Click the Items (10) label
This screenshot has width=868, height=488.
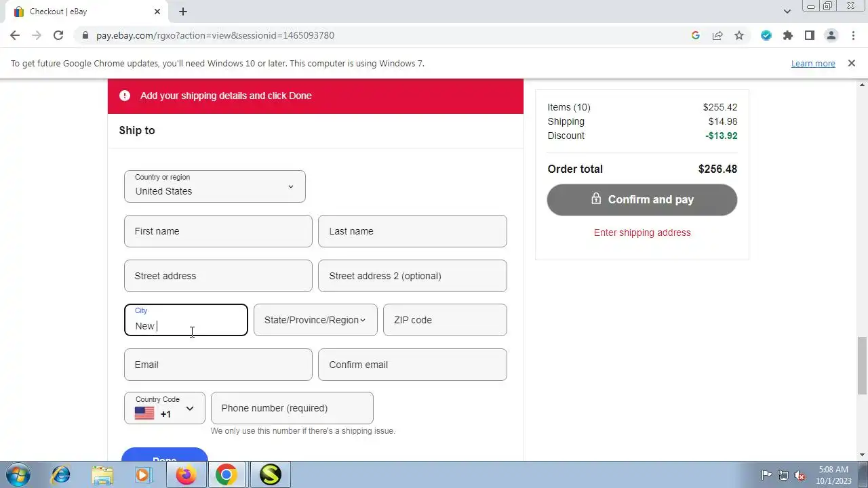click(x=569, y=107)
